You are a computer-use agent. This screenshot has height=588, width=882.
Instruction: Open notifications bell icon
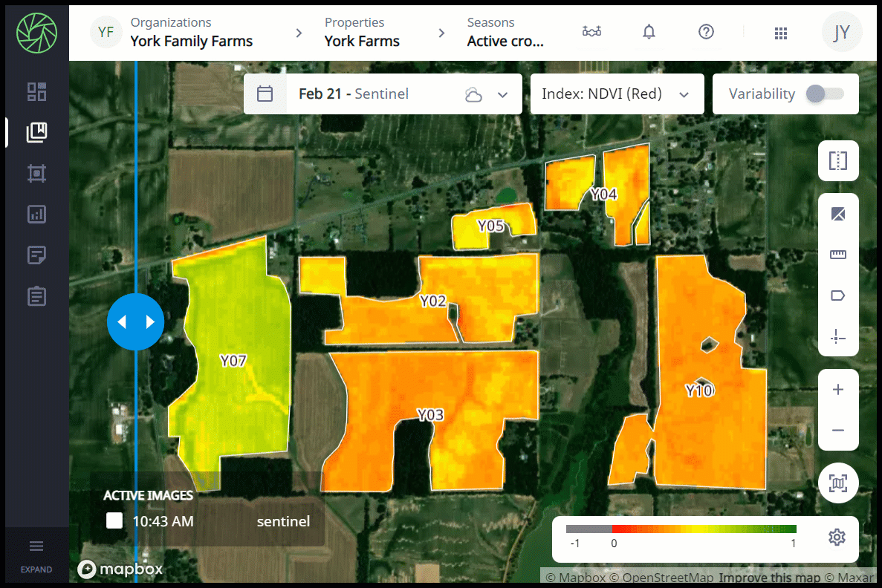click(x=649, y=32)
